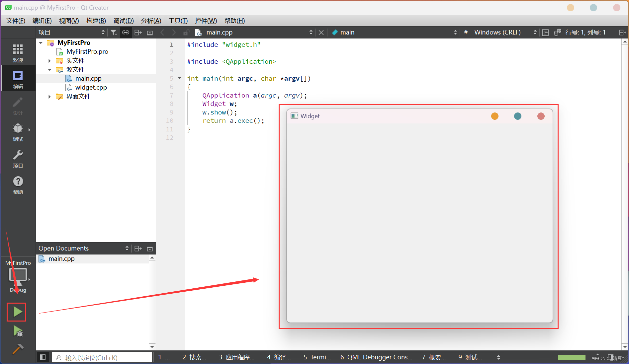Open the Windows (CRLF) line ending dropdown

pyautogui.click(x=535, y=33)
